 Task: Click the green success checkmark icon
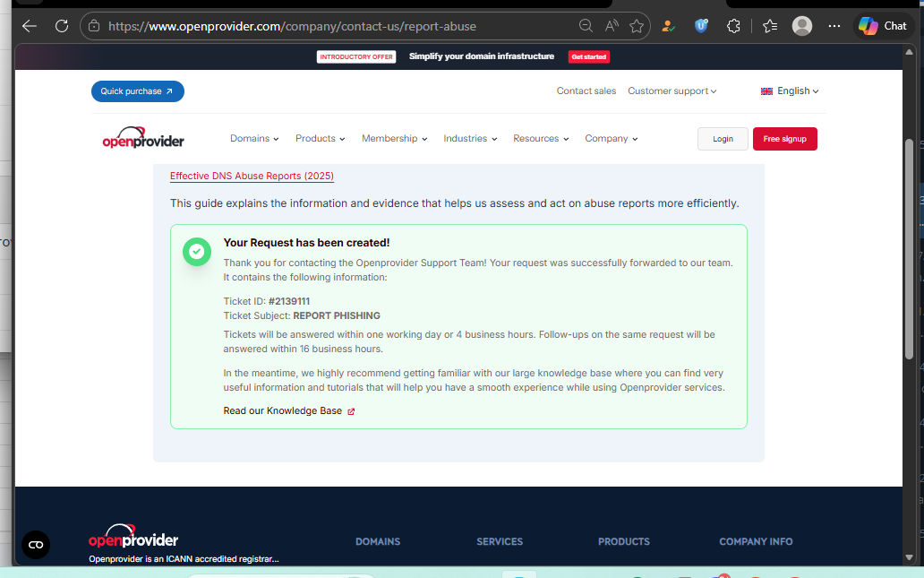click(x=197, y=252)
